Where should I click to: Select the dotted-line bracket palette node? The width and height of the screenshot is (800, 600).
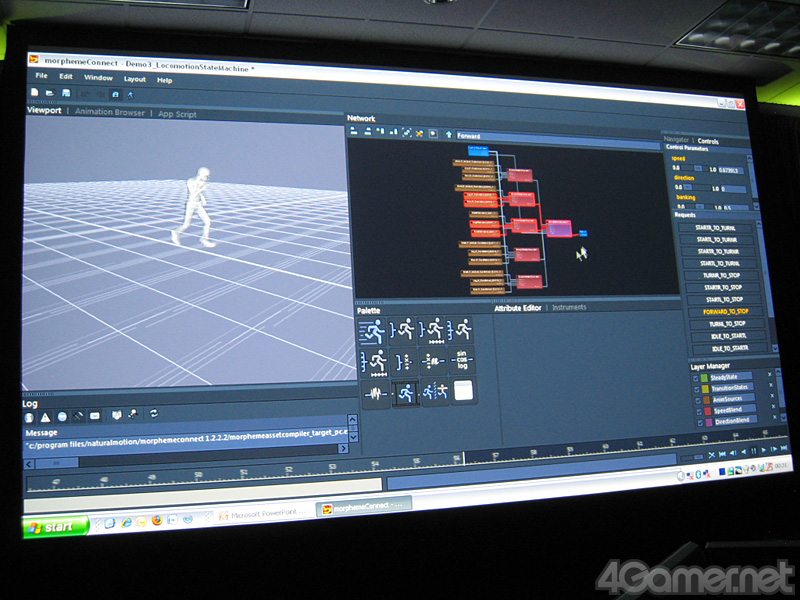tap(404, 361)
